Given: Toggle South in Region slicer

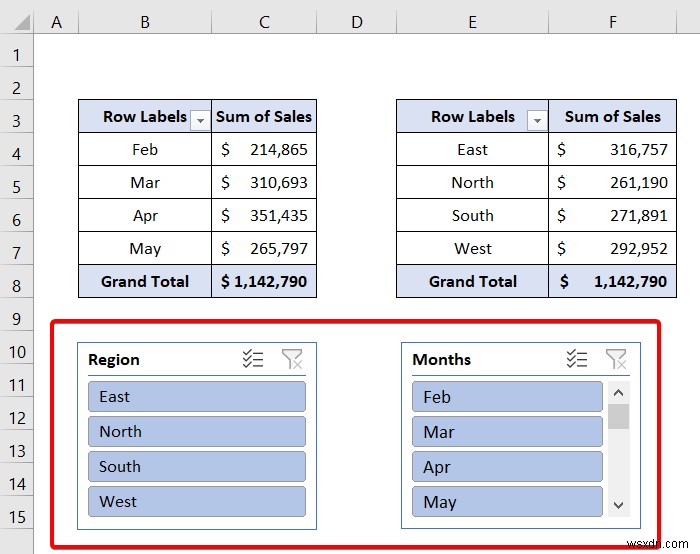Looking at the screenshot, I should (197, 467).
